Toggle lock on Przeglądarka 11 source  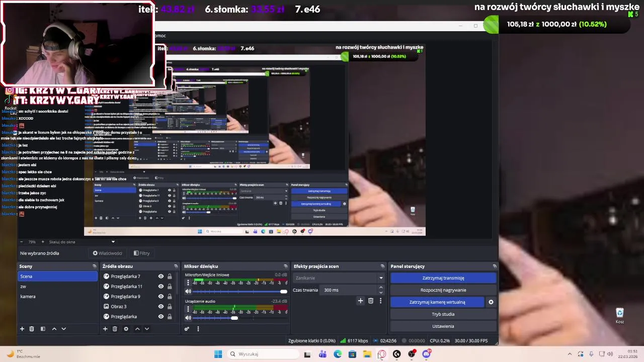(170, 287)
